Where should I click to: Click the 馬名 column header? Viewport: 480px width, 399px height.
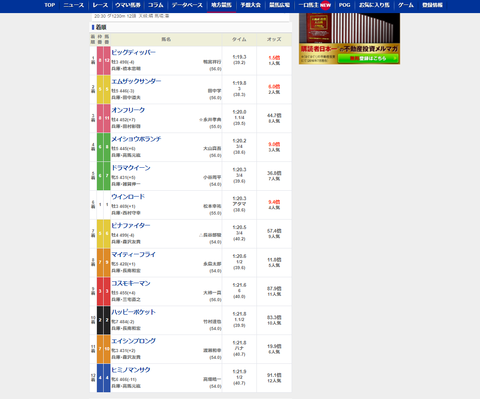tap(166, 39)
